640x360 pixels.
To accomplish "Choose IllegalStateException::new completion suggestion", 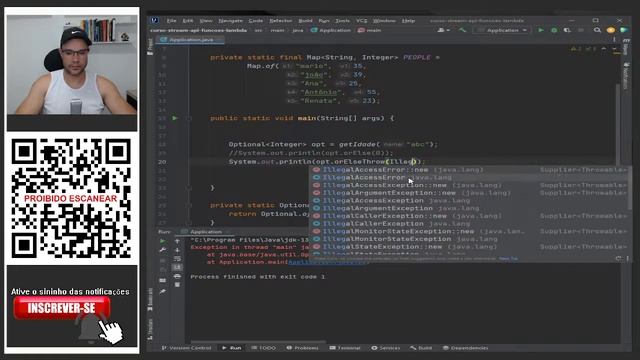I will click(x=469, y=247).
